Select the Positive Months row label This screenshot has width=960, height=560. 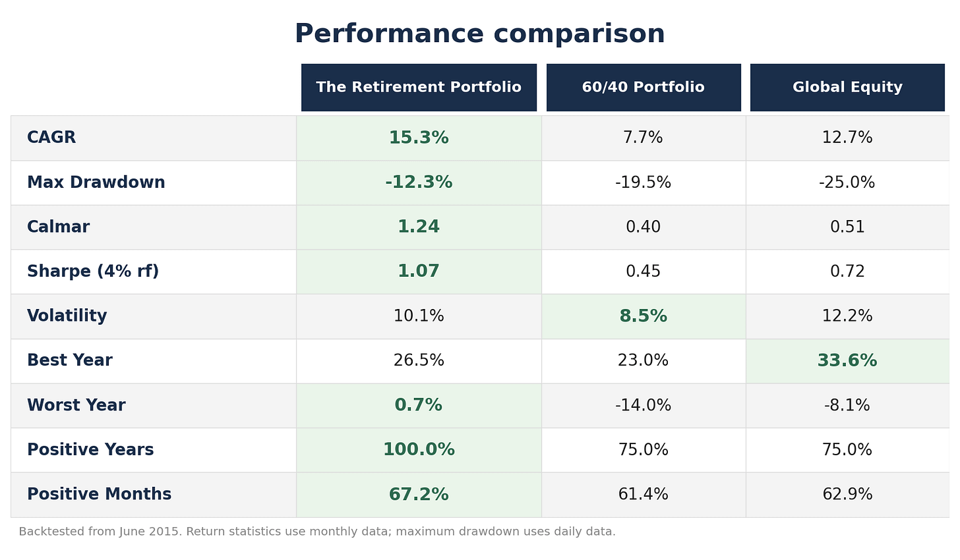click(100, 495)
